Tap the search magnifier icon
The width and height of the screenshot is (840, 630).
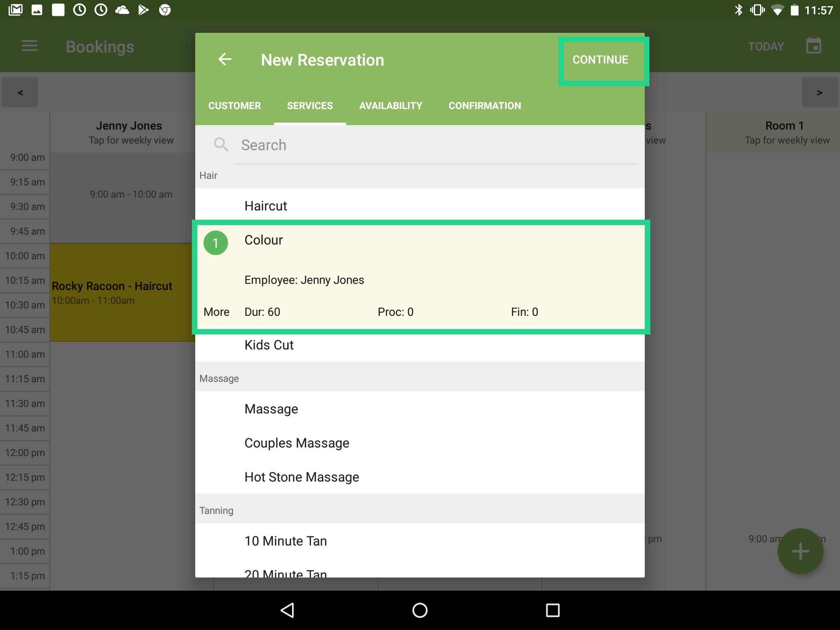click(221, 145)
